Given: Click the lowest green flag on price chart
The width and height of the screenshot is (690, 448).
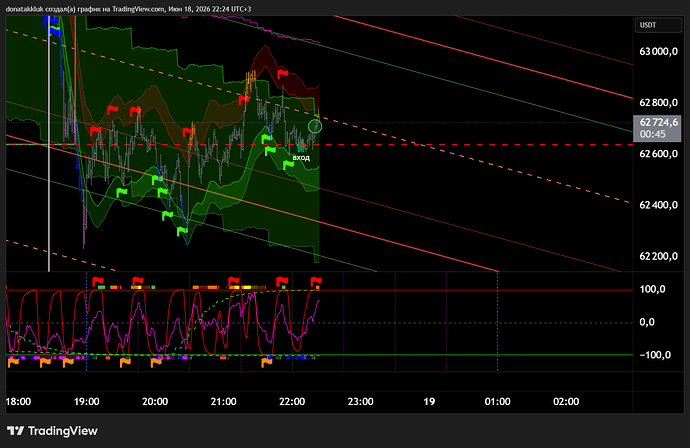Looking at the screenshot, I should [182, 231].
